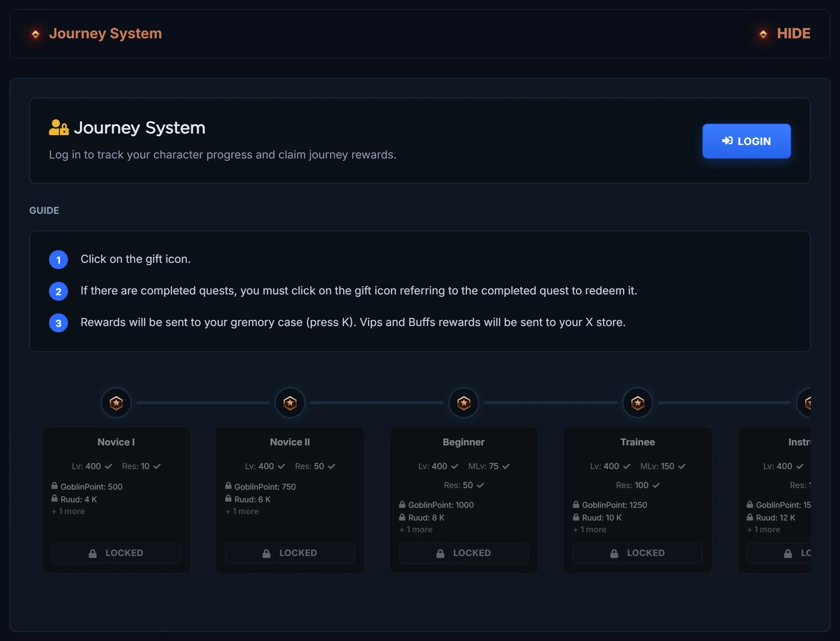Click the lock icon by GoblinPoint: 1000
840x641 pixels.
coord(403,504)
